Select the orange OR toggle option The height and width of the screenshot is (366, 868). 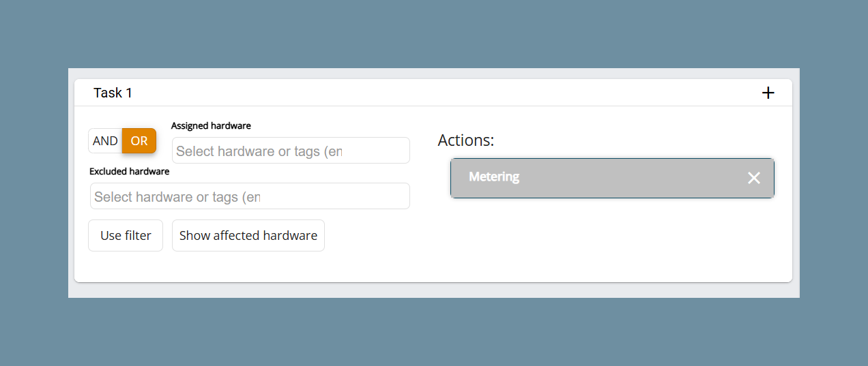click(139, 141)
